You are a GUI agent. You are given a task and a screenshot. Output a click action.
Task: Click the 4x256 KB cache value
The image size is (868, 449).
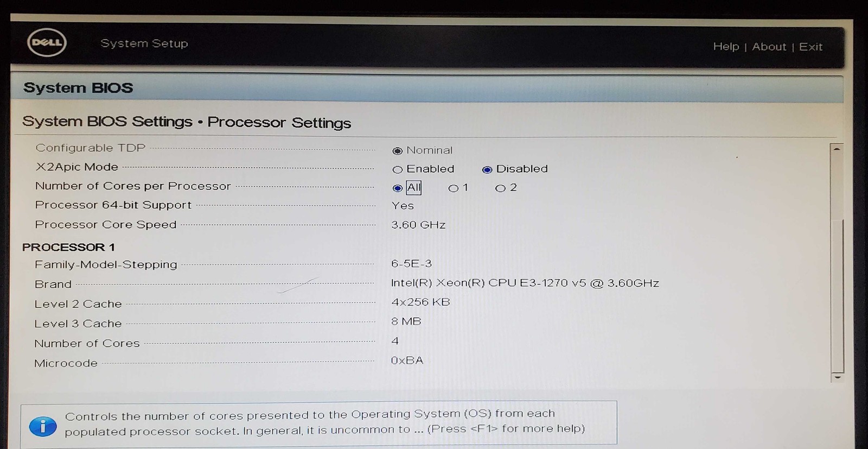point(420,302)
